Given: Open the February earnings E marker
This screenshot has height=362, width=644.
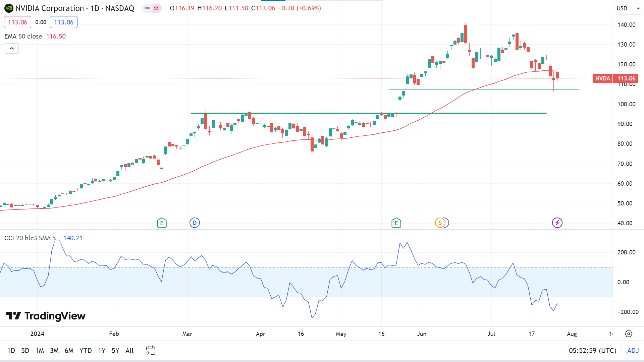Looking at the screenshot, I should point(162,223).
